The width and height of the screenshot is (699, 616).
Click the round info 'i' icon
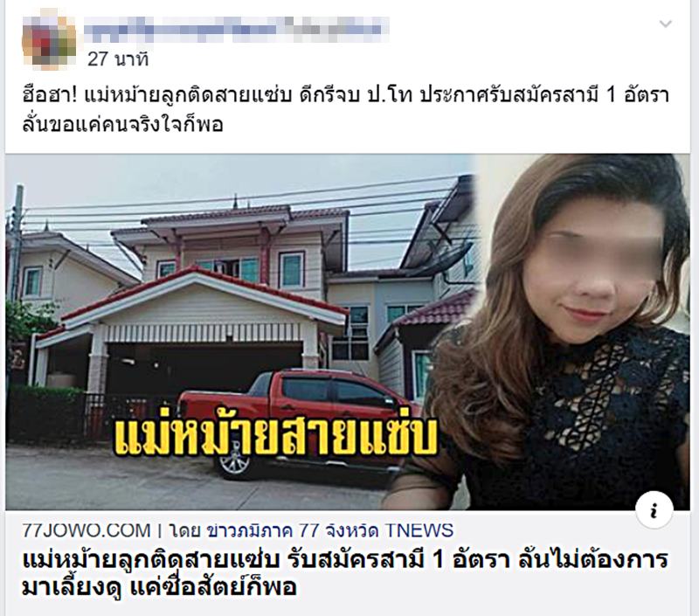[654, 510]
